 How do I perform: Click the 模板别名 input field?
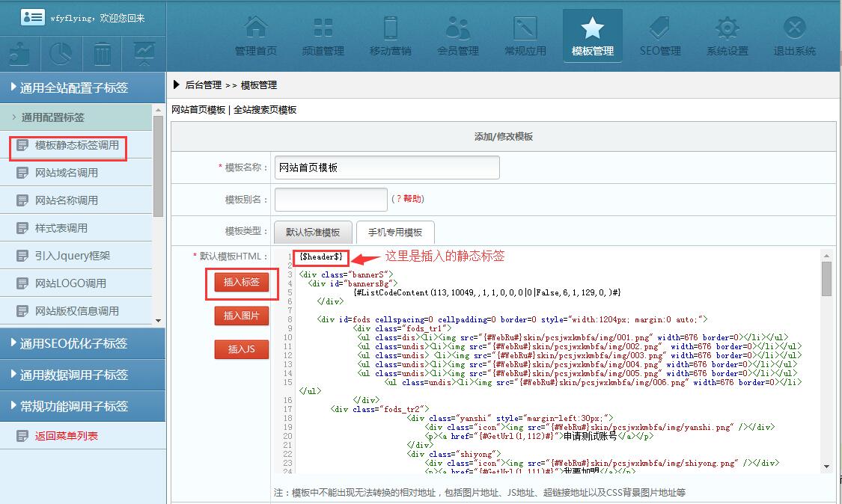331,200
